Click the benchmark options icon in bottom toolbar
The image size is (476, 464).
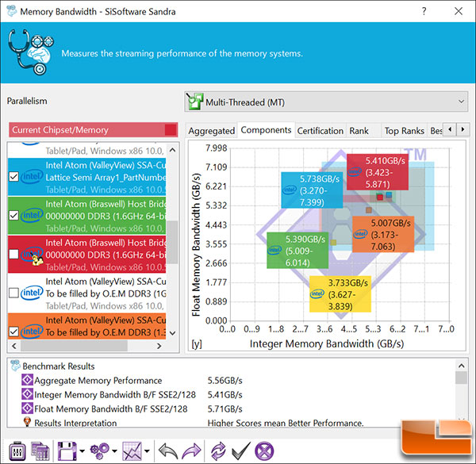pyautogui.click(x=17, y=451)
